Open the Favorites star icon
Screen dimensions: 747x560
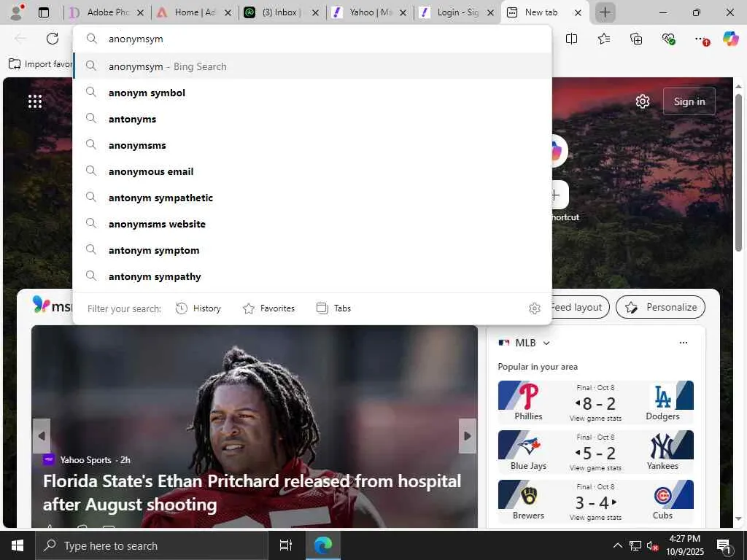pyautogui.click(x=603, y=39)
